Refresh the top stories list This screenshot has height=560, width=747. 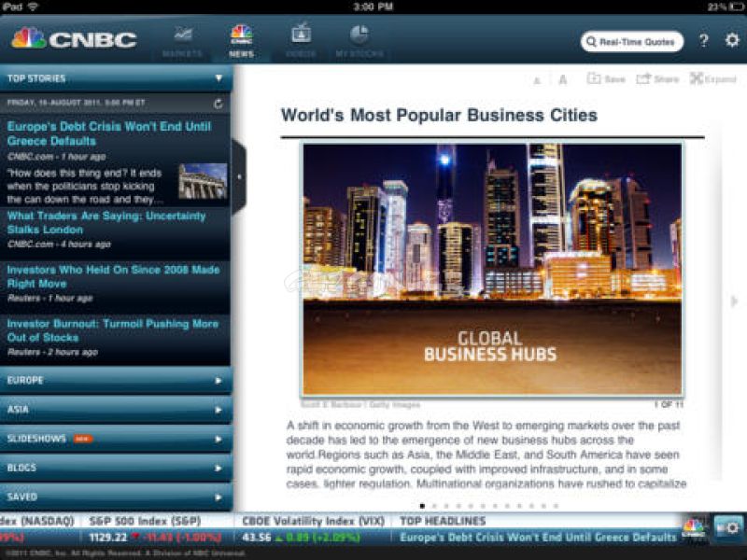pos(218,104)
